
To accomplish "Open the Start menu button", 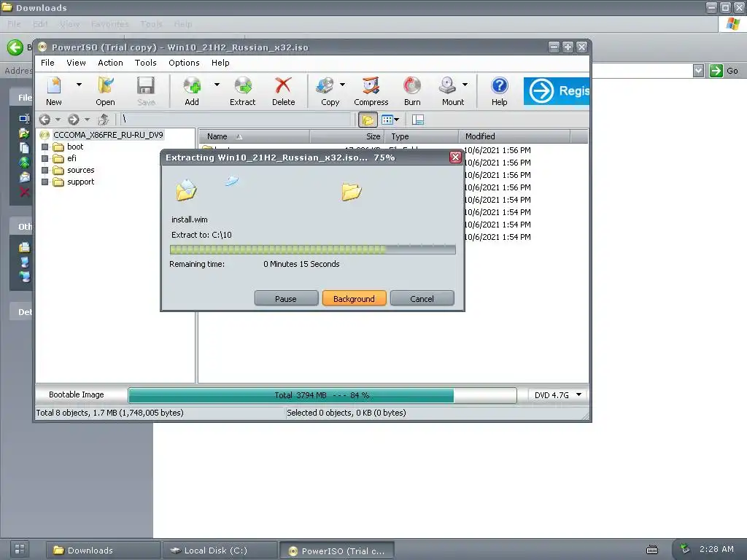I will click(20, 549).
